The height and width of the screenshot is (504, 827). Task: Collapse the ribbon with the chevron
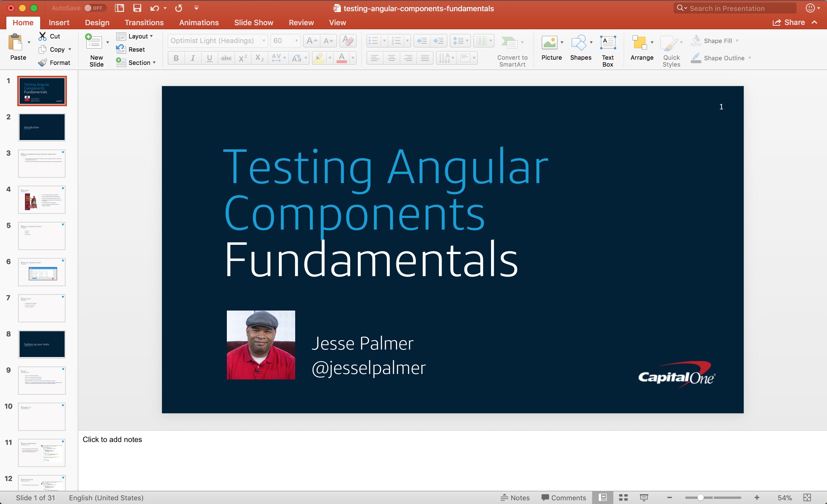[x=815, y=22]
